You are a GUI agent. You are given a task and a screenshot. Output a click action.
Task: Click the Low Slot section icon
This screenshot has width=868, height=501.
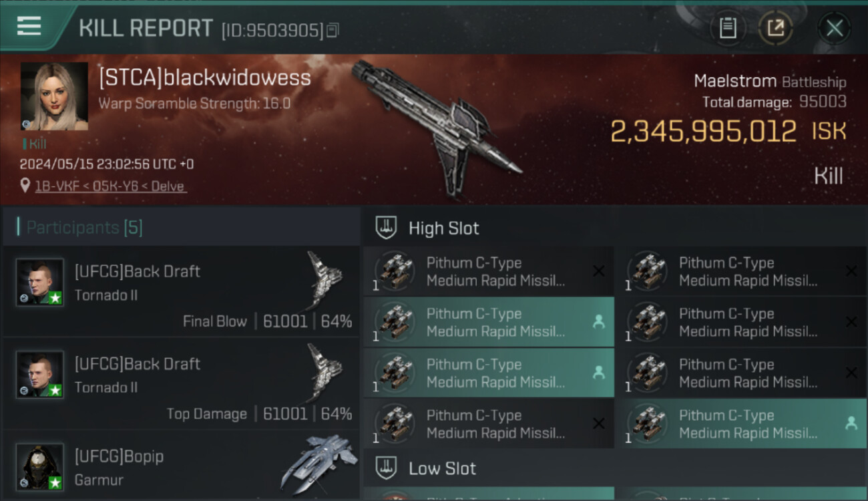(x=386, y=468)
